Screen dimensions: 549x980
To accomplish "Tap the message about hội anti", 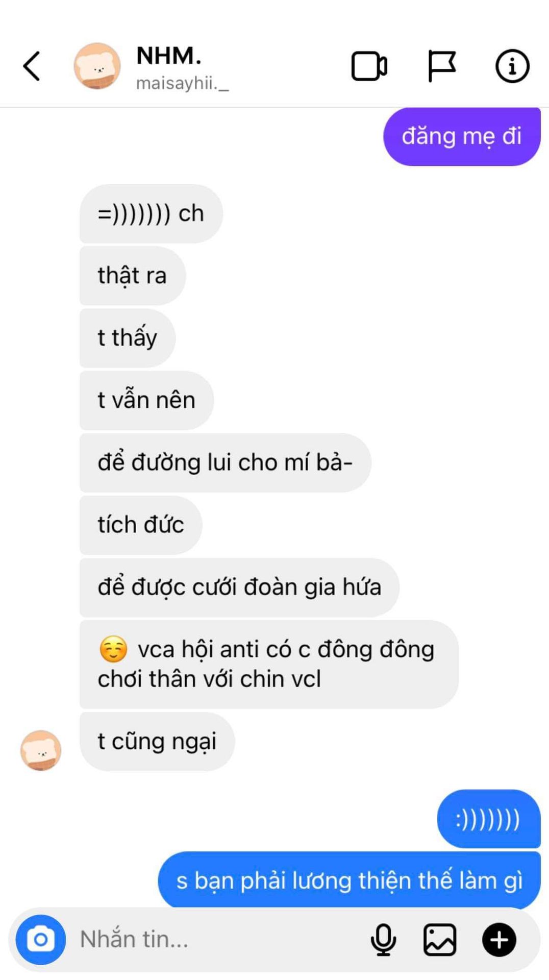I will [x=269, y=664].
